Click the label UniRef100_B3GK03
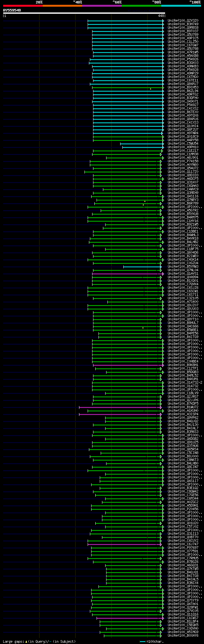The image size is (204, 644). click(183, 63)
